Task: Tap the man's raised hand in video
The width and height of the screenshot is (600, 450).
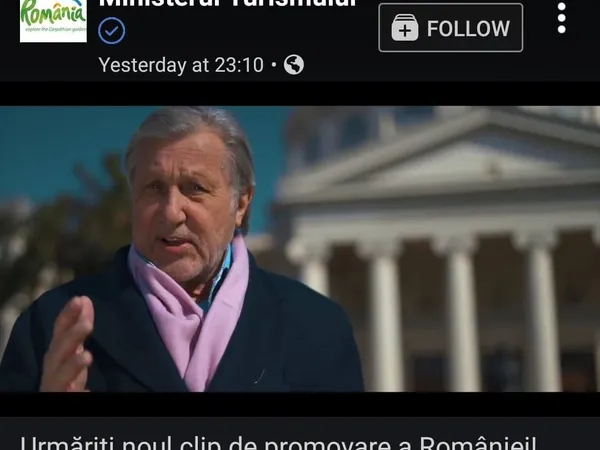Action: (67, 342)
